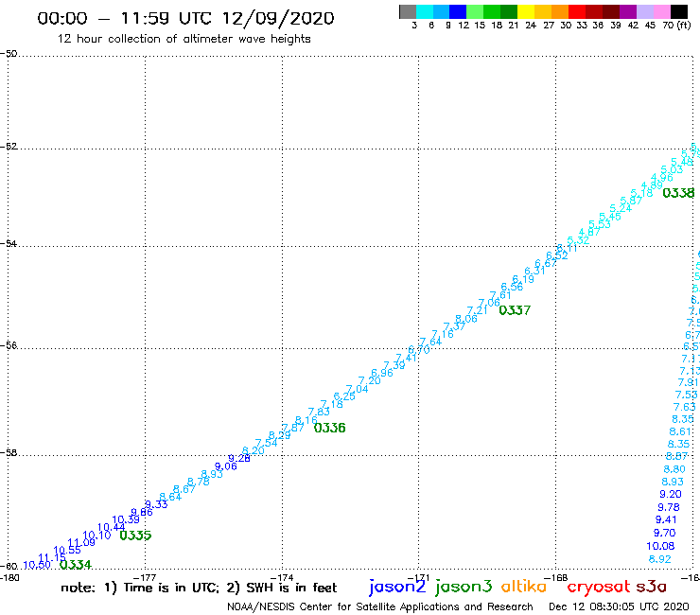
Task: Click the timestamp 'Dec 12 08:30:05 UTC 2020'
Action: pyautogui.click(x=619, y=606)
